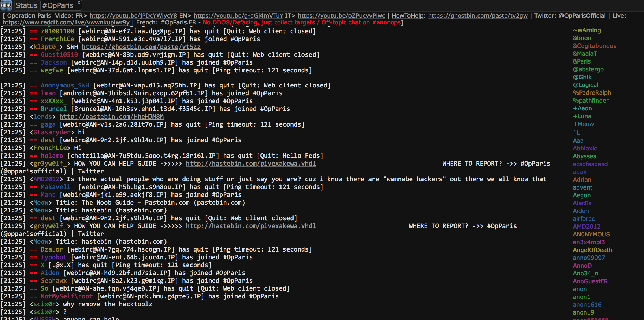This screenshot has width=644, height=320.
Task: Open the Italian video youtu.be/oZPucyvPiwc link
Action: [341, 16]
